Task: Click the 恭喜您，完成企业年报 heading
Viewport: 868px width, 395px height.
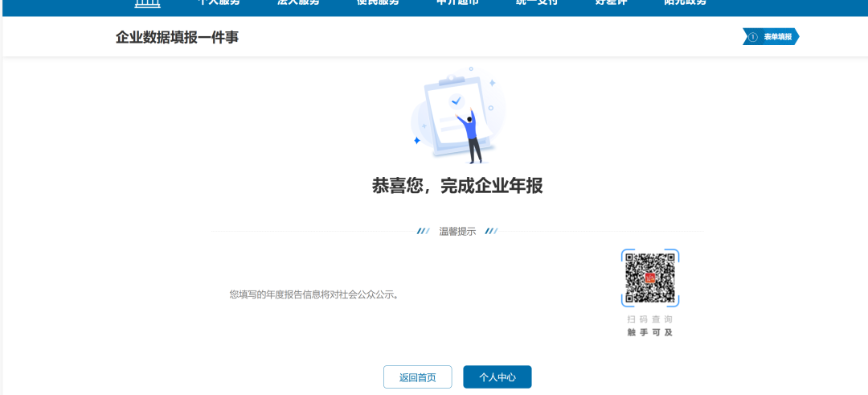Action: (x=457, y=186)
